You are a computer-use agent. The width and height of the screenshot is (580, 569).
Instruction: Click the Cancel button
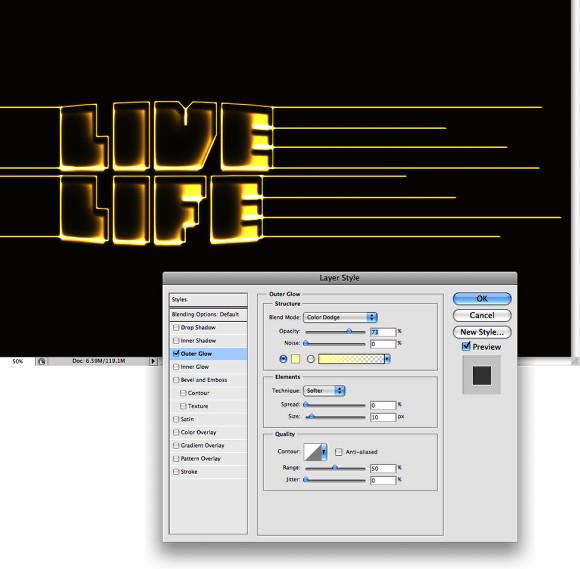point(482,315)
